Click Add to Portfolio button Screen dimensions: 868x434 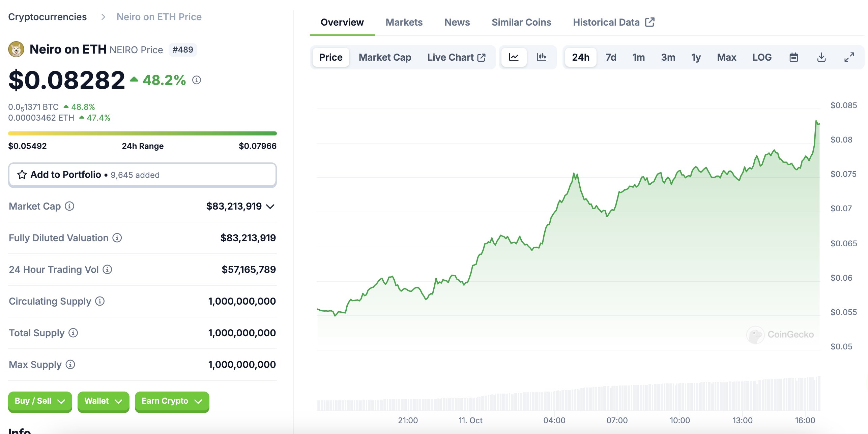[x=142, y=175]
